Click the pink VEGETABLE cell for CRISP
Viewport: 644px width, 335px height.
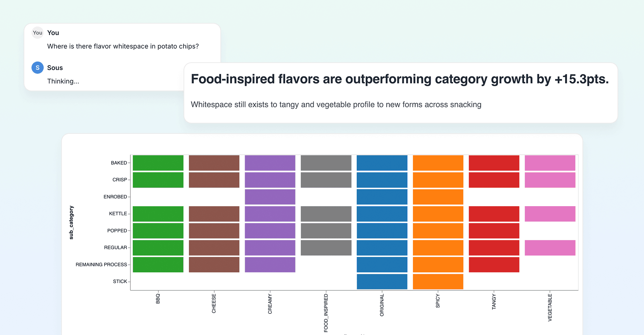(550, 180)
